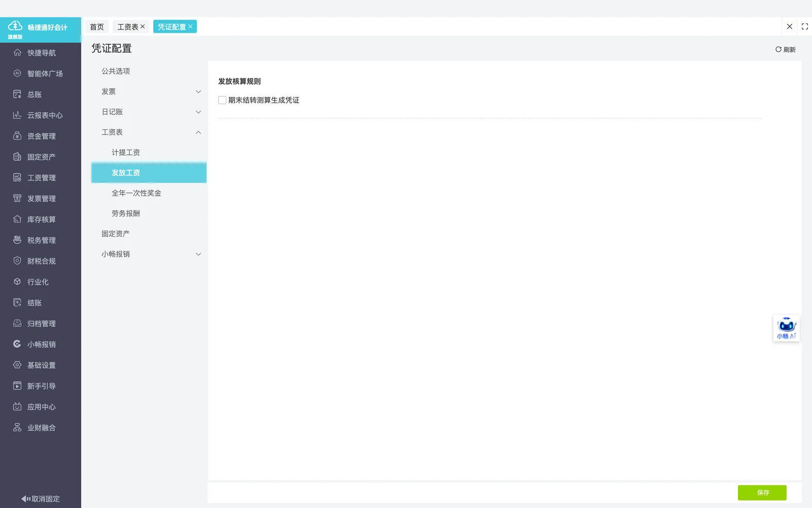Open 快捷导航 in the sidebar
Viewport: 812px width, 508px height.
point(41,53)
